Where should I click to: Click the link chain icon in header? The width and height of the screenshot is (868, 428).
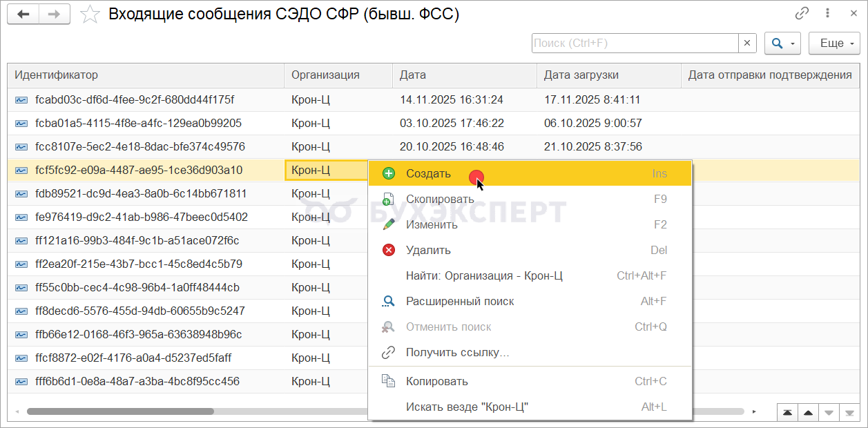(802, 13)
